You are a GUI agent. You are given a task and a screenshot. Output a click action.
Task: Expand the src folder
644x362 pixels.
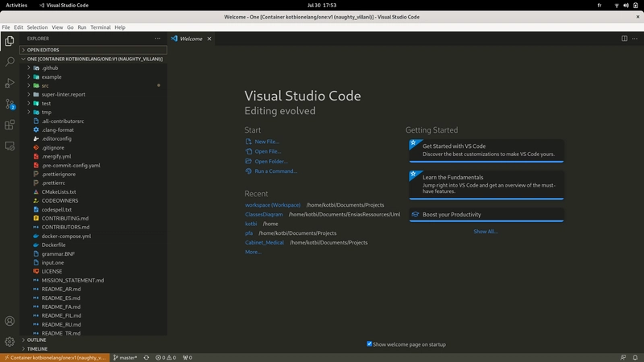click(x=45, y=85)
